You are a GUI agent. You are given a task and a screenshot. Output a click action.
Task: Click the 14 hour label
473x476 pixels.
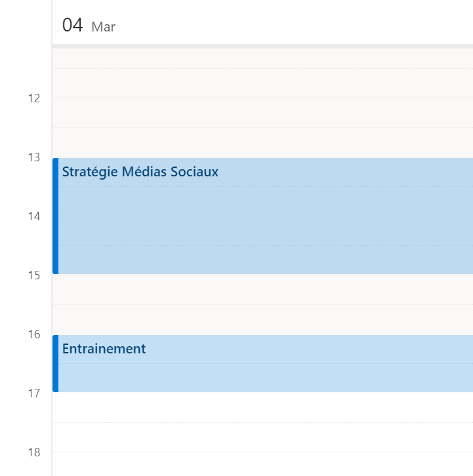click(34, 216)
